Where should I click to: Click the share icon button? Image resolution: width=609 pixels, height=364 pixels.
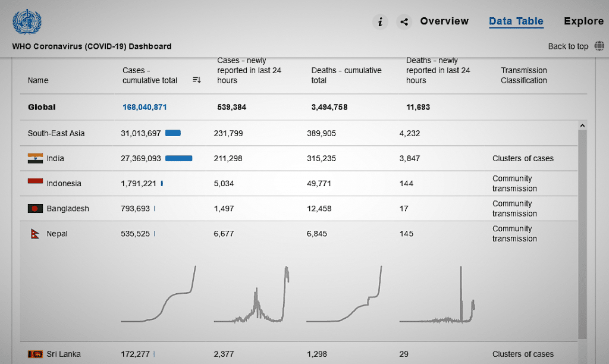(404, 22)
